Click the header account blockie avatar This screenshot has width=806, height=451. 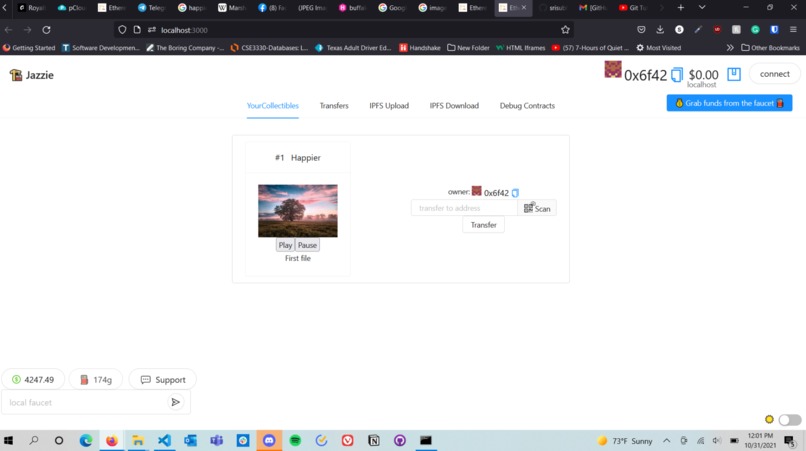[613, 69]
